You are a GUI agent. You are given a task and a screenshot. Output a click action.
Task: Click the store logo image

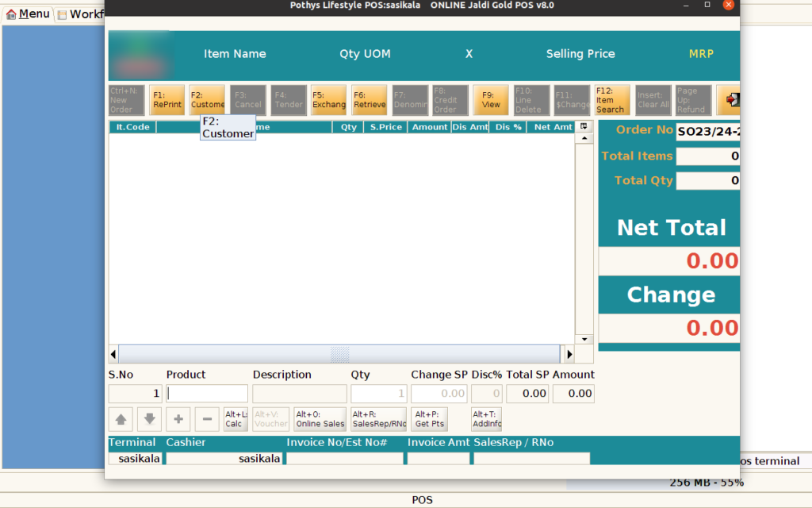[140, 55]
